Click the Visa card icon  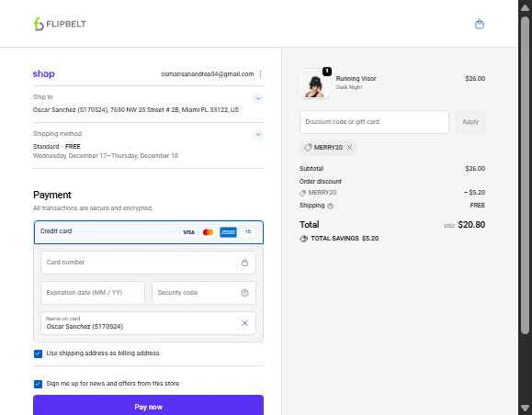(x=188, y=232)
